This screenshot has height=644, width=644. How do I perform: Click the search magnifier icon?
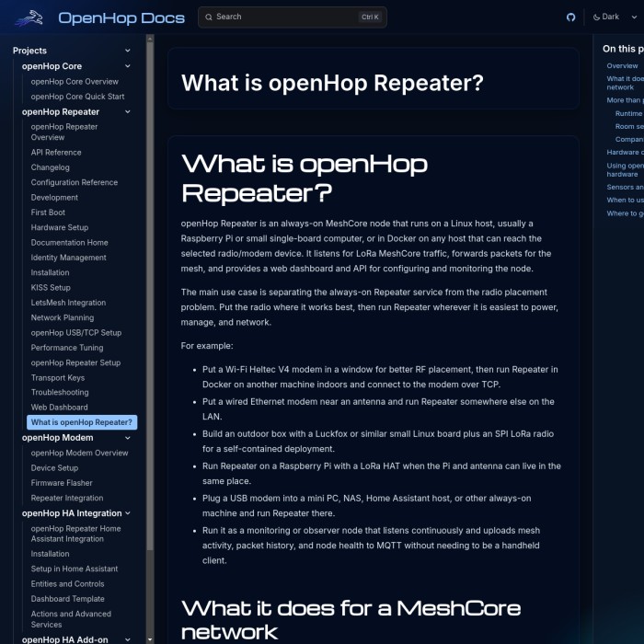209,17
